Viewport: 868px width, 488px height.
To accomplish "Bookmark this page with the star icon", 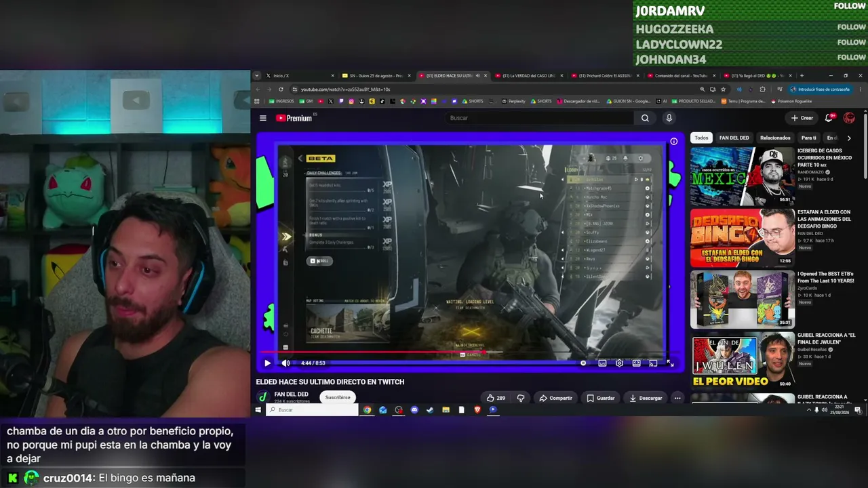I will point(723,89).
